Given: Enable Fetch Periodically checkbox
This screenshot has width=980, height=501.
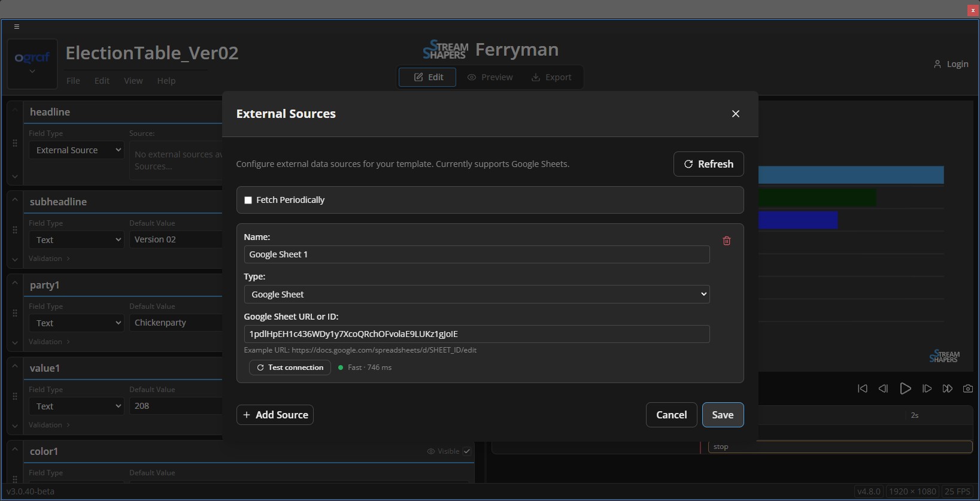Looking at the screenshot, I should click(x=248, y=200).
